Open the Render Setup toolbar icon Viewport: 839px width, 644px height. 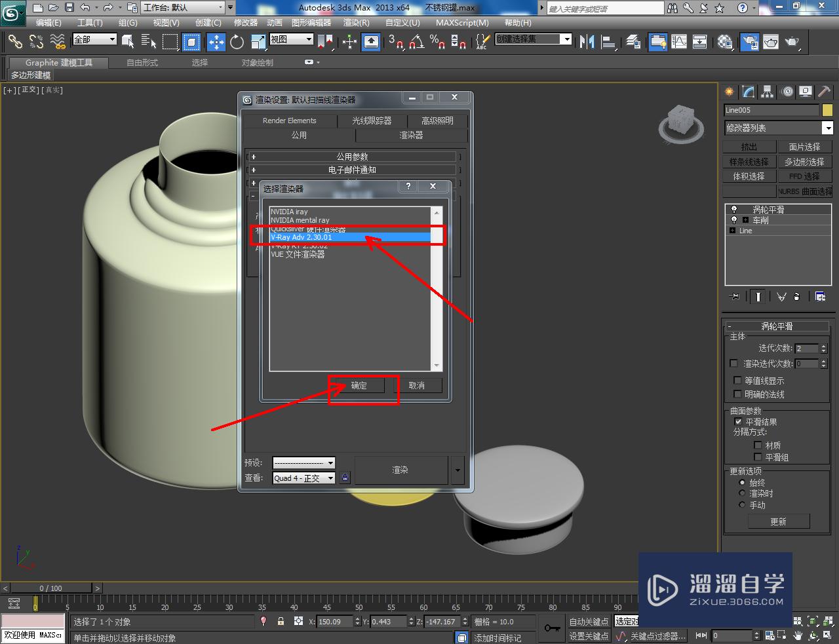click(749, 42)
